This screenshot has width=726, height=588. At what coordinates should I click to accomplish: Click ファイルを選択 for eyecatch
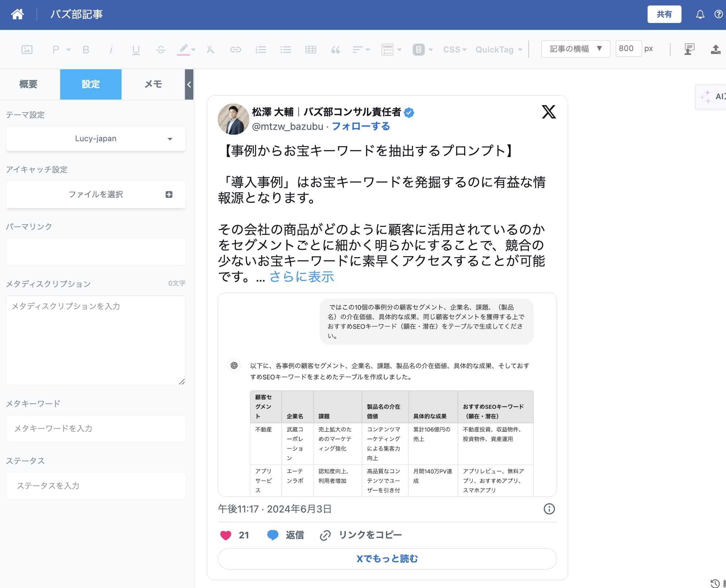click(96, 194)
